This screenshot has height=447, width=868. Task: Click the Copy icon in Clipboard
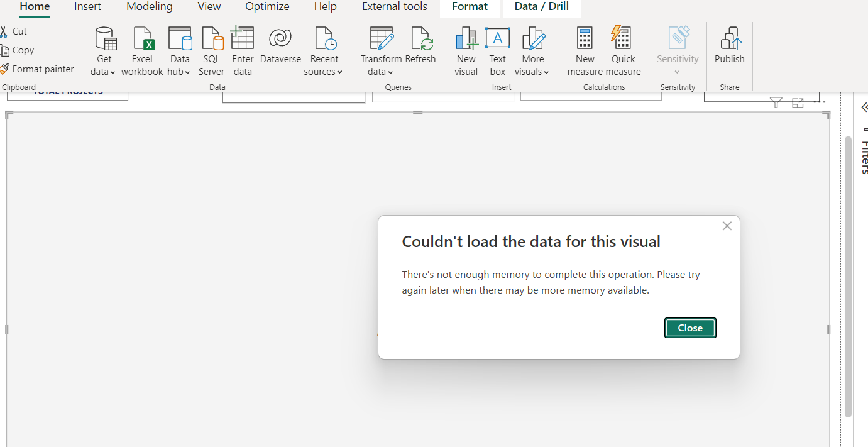pos(4,50)
